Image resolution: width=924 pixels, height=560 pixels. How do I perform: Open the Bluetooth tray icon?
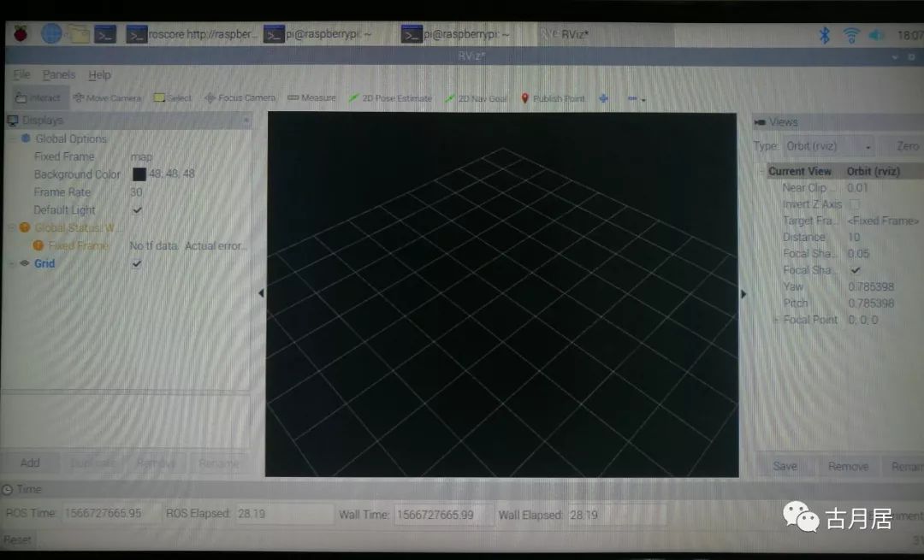click(825, 35)
